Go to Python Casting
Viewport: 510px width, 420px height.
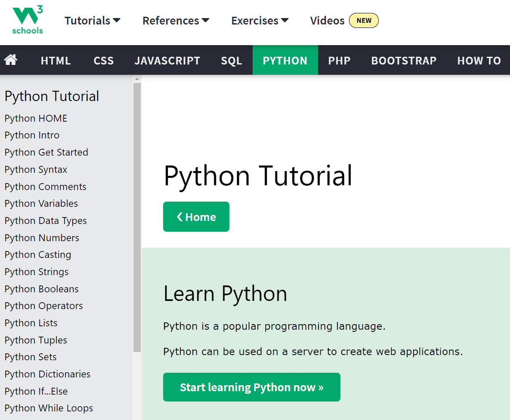38,254
